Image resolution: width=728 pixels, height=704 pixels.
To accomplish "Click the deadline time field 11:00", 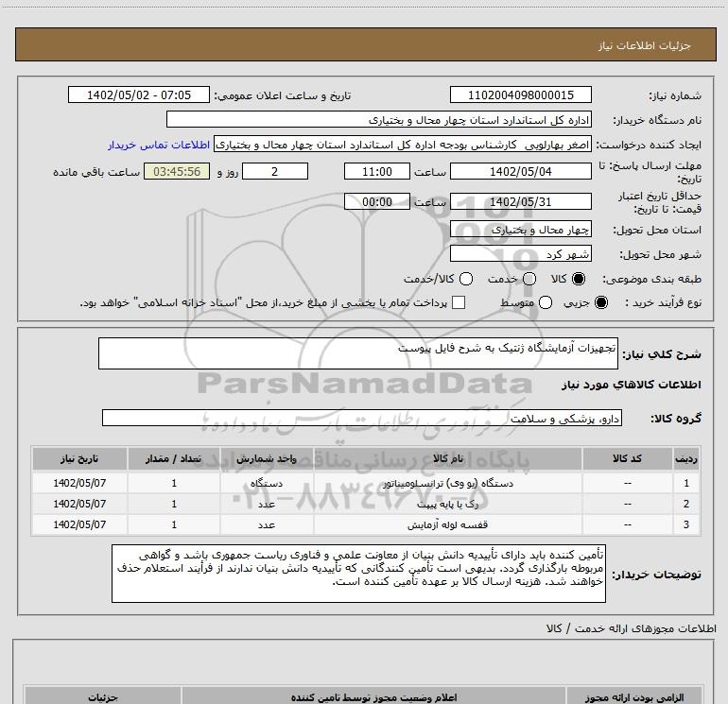I will pyautogui.click(x=377, y=171).
